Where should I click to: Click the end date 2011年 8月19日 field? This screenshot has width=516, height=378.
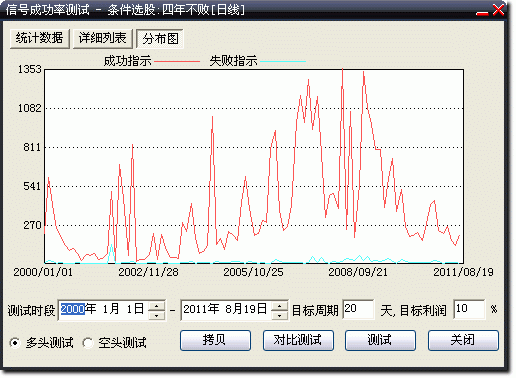pyautogui.click(x=226, y=310)
